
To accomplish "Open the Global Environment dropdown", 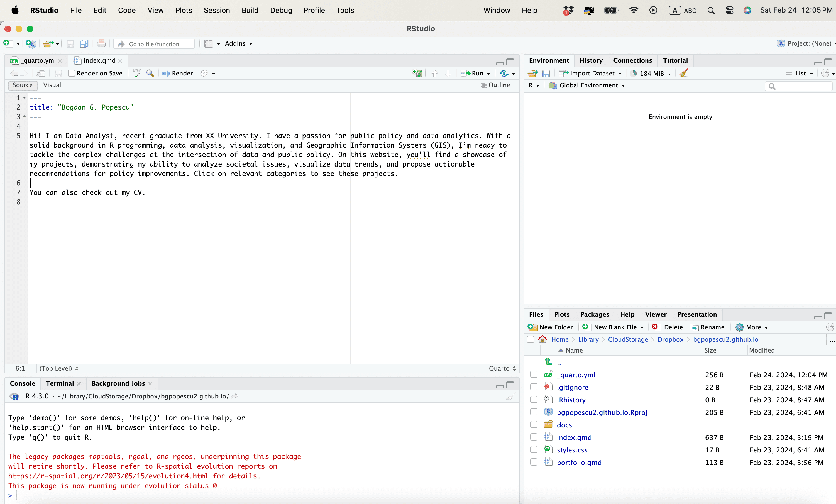I will tap(589, 85).
